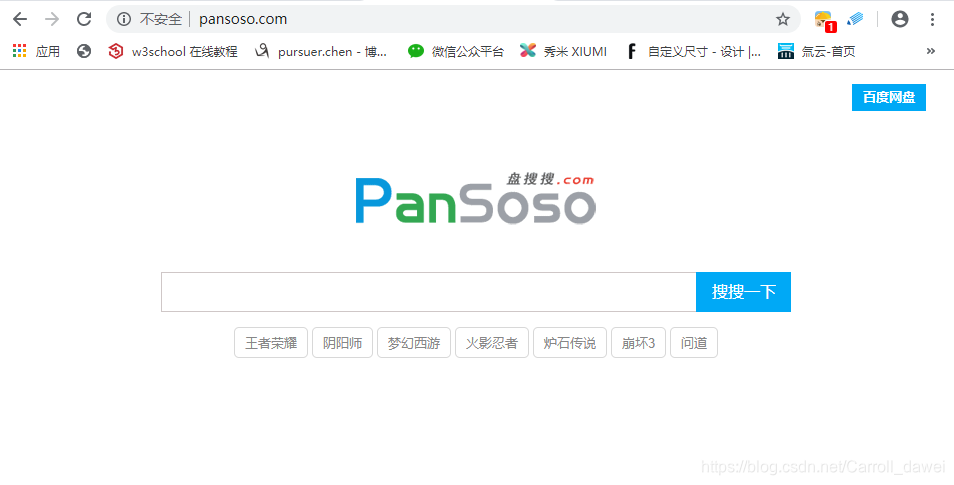Reload the page with the refresh icon
This screenshot has height=485, width=954.
click(84, 19)
